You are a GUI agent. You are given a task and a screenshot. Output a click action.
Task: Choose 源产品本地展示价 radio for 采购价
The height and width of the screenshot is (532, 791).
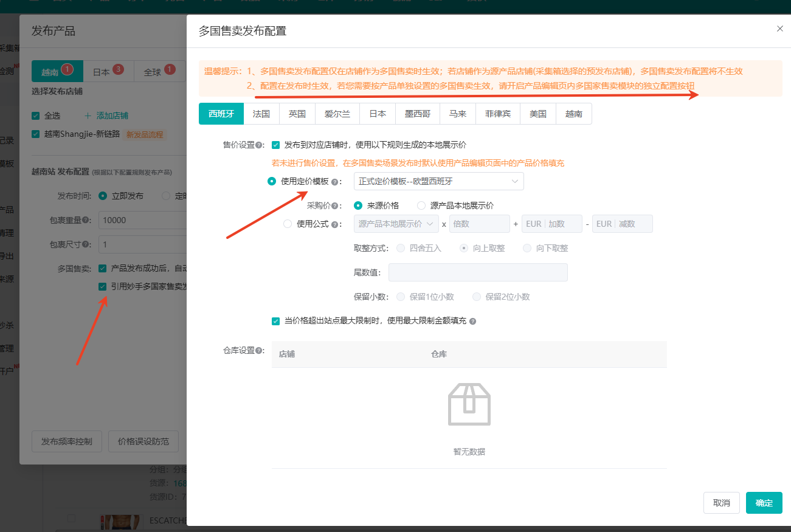point(421,206)
